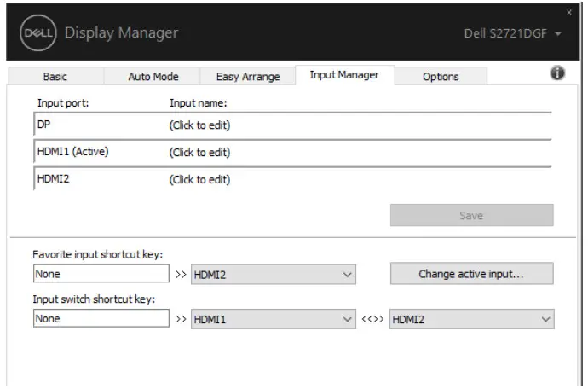Open the Easy Arrange tab
This screenshot has height=389, width=588.
click(248, 77)
